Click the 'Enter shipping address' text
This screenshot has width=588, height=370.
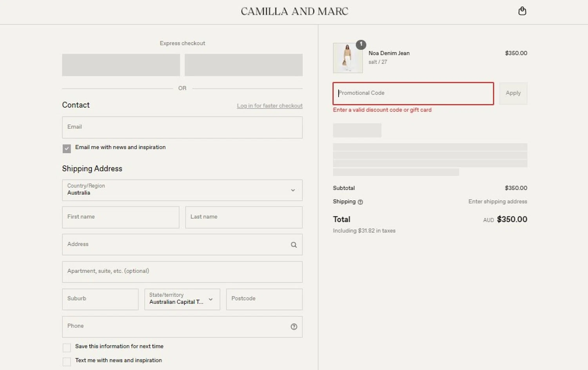coord(498,201)
